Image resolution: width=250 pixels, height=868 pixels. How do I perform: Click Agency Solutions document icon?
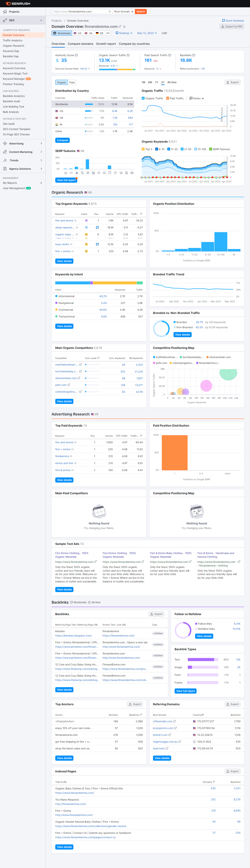(x=5, y=168)
